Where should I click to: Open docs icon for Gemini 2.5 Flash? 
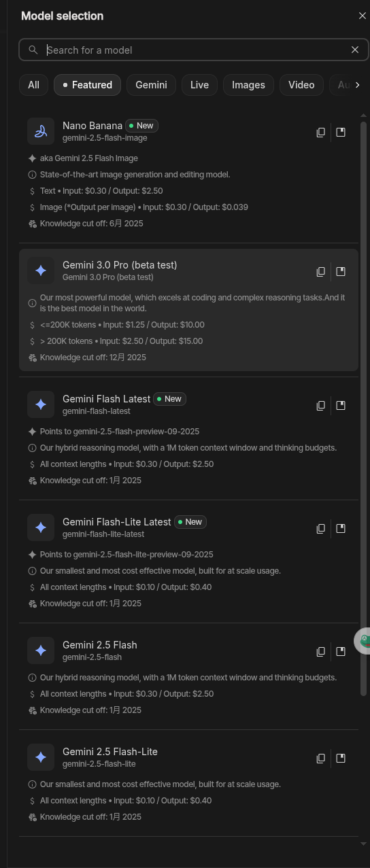[341, 651]
